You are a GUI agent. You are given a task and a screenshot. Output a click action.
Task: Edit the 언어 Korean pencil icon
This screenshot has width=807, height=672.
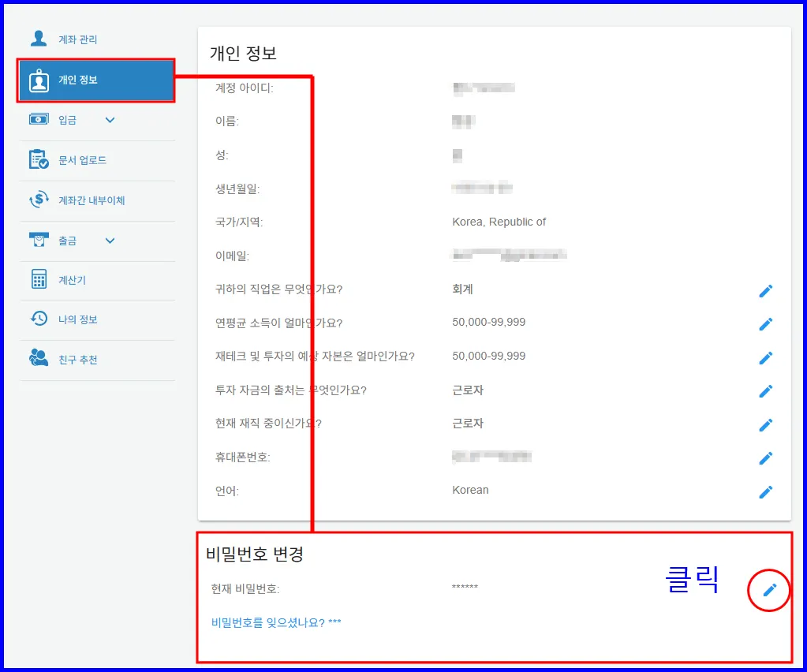pyautogui.click(x=765, y=492)
